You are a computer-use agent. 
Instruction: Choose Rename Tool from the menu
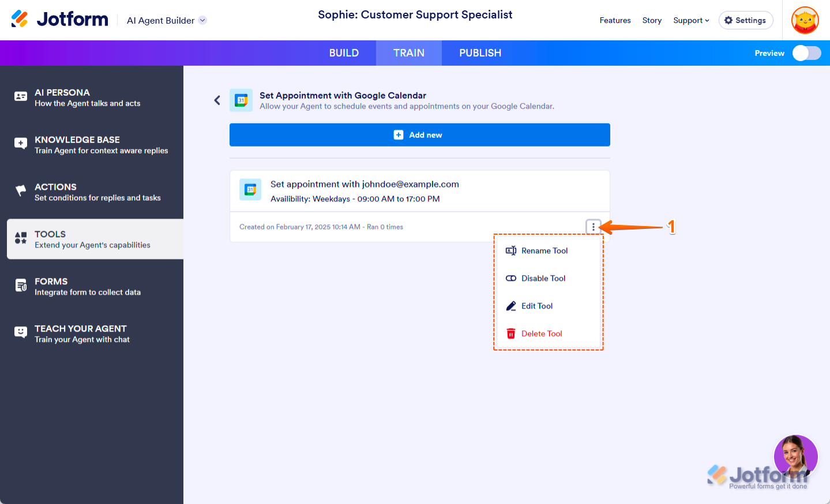(544, 251)
